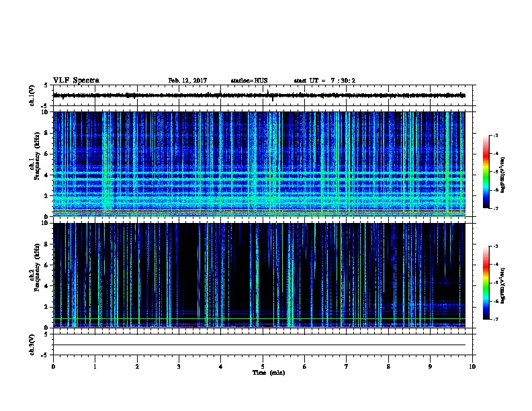This screenshot has height=411, width=532.
Task: Click time axis tick label "8"
Action: [x=388, y=367]
